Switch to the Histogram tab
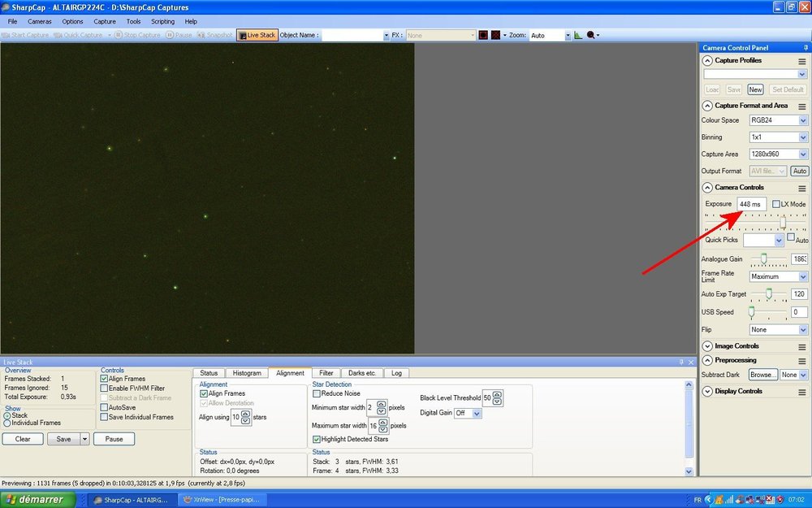 pyautogui.click(x=247, y=373)
